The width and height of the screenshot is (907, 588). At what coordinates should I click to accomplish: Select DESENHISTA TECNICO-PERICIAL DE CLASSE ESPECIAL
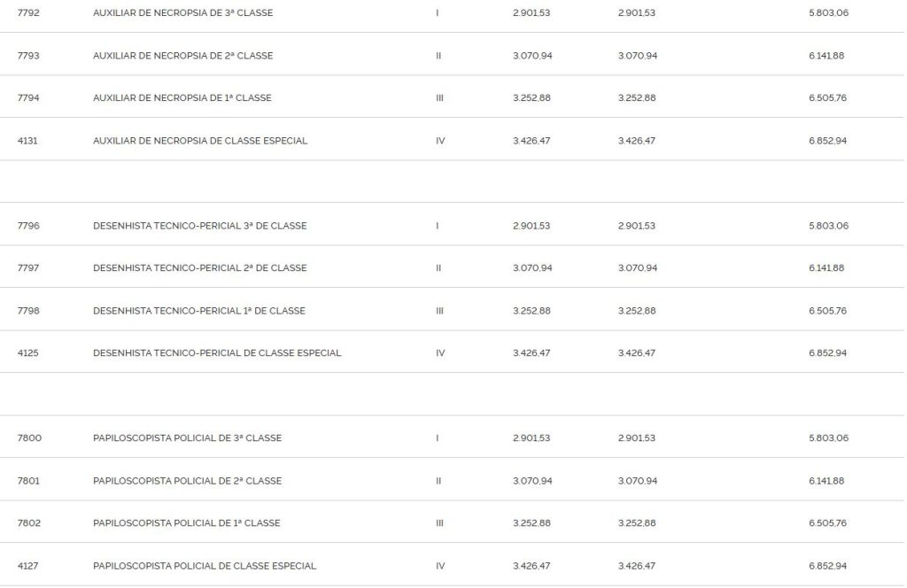tap(217, 353)
